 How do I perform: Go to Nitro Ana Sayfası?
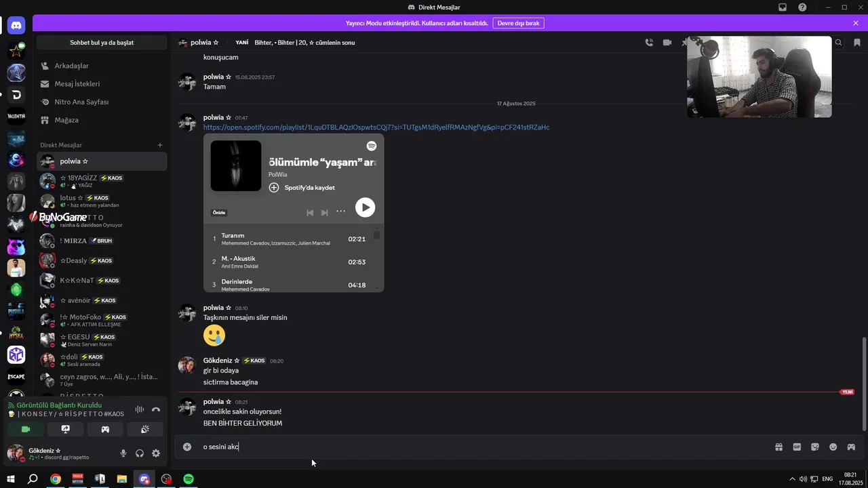[102, 102]
